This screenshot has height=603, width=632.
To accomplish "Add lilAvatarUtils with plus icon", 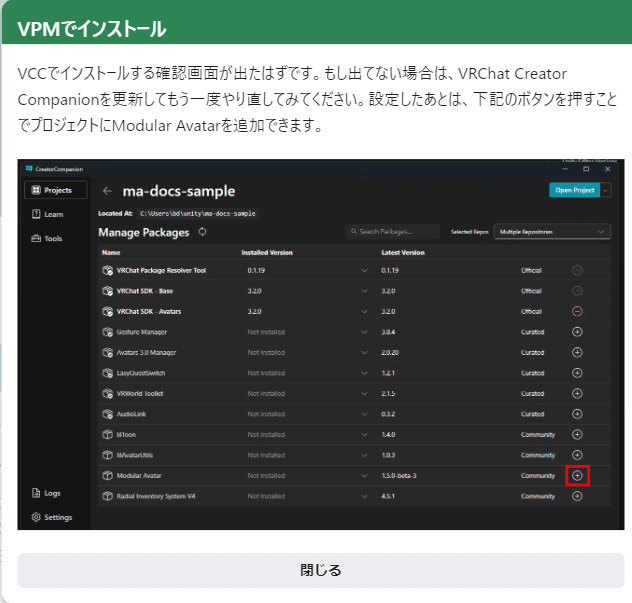I will click(x=577, y=455).
